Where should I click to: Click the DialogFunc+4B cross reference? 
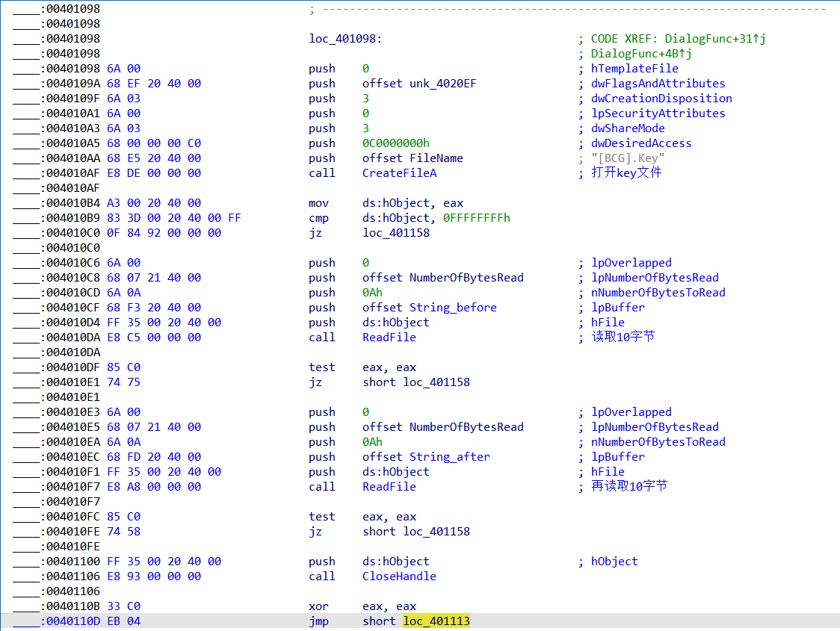tap(641, 54)
